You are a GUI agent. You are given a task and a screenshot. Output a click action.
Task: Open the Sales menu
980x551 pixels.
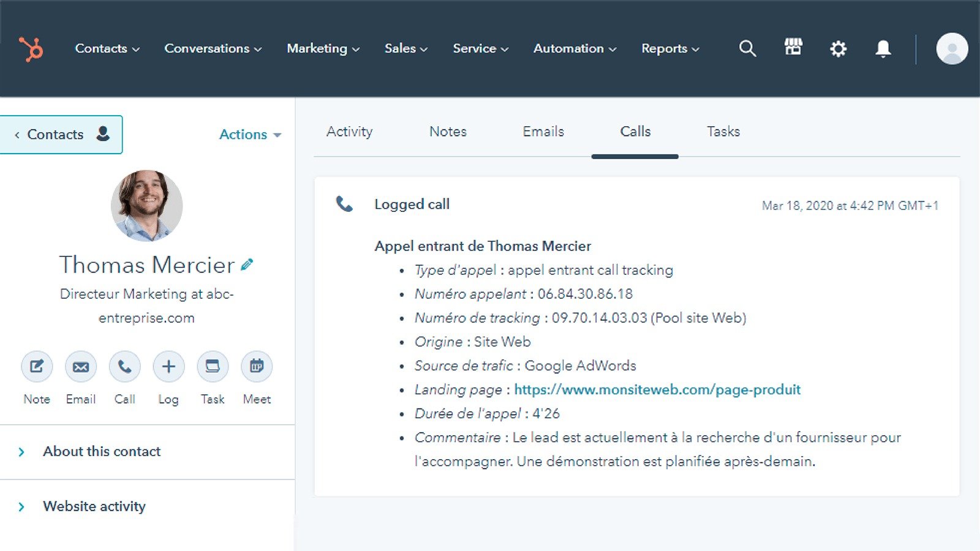[x=405, y=48]
